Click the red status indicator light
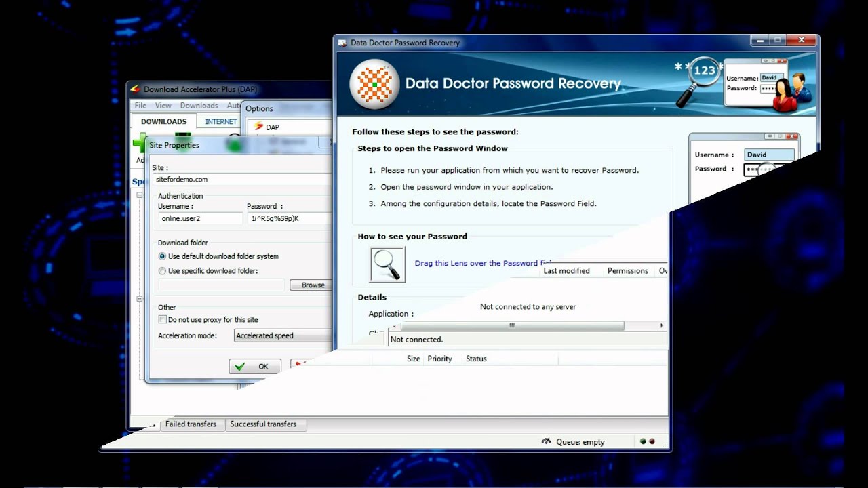The height and width of the screenshot is (488, 868). click(652, 441)
